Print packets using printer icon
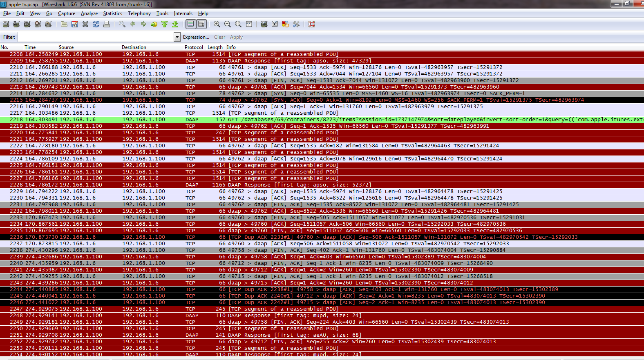Screen dimensions: 644x360 tap(107, 24)
